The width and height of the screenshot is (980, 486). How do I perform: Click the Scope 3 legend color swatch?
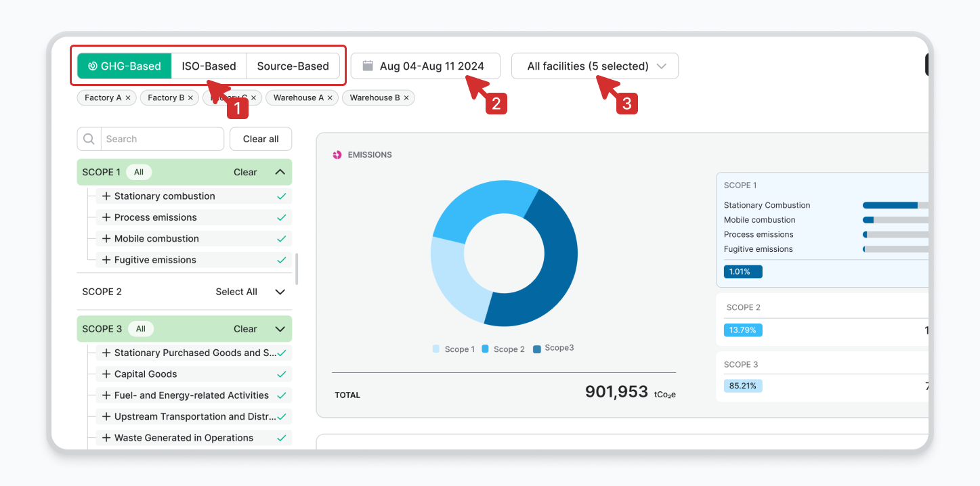click(537, 349)
